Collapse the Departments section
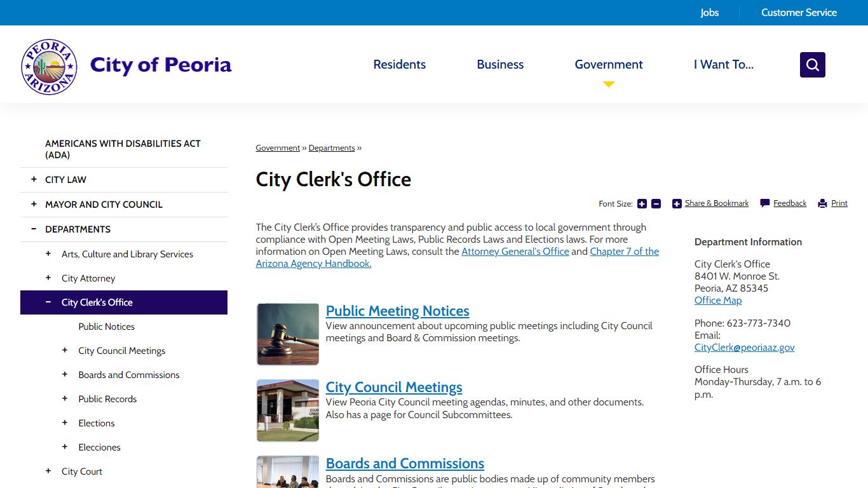Screen dimensions: 868x488 pos(34,229)
